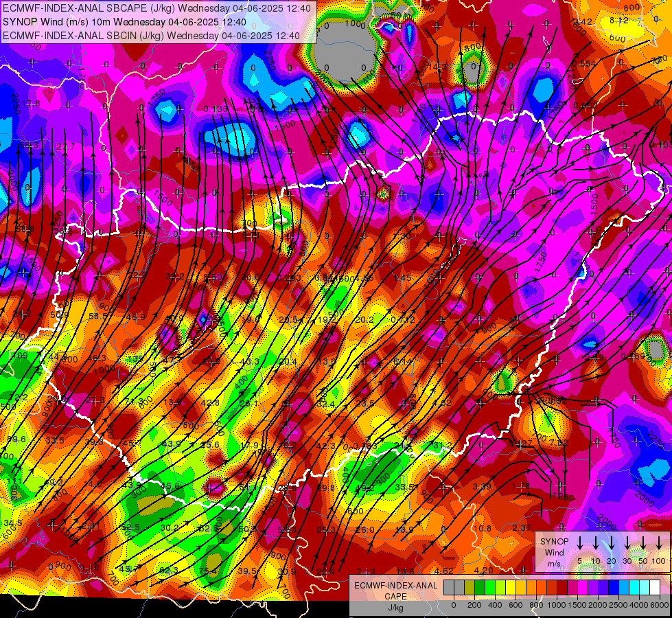Click the 200 tick on CAPE color scale
The height and width of the screenshot is (618, 672).
[474, 605]
